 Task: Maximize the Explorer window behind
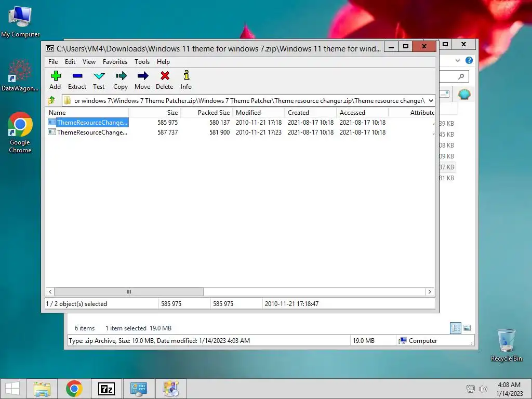pyautogui.click(x=445, y=44)
